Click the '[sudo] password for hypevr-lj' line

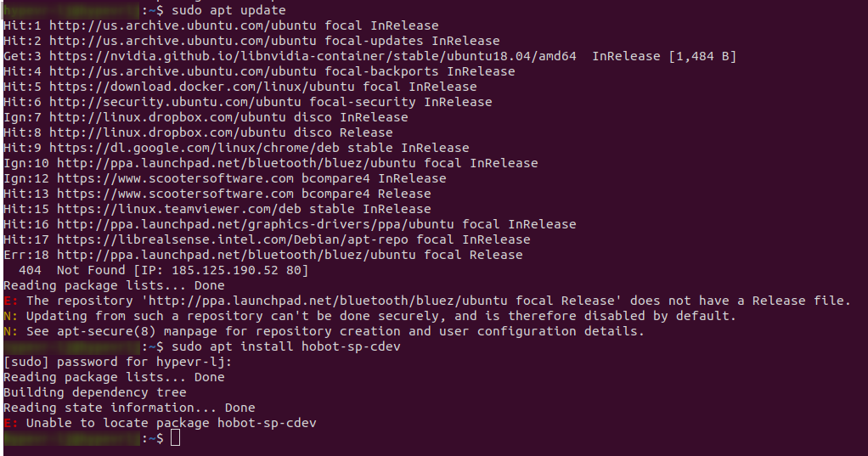coord(118,362)
